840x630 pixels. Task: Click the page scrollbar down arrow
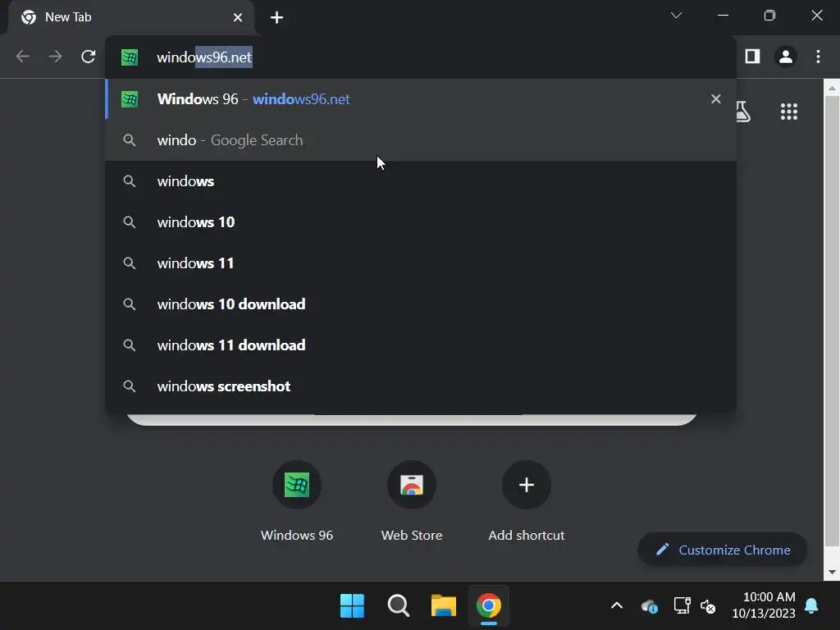tap(832, 572)
